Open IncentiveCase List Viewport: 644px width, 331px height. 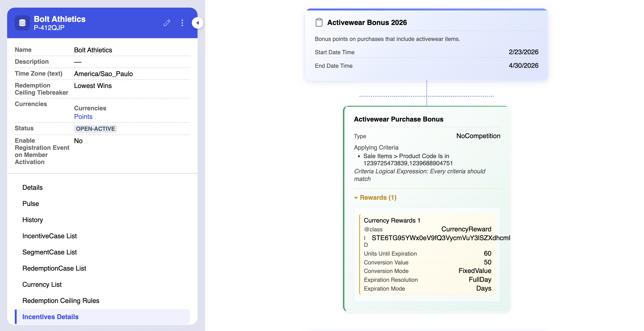tap(50, 236)
